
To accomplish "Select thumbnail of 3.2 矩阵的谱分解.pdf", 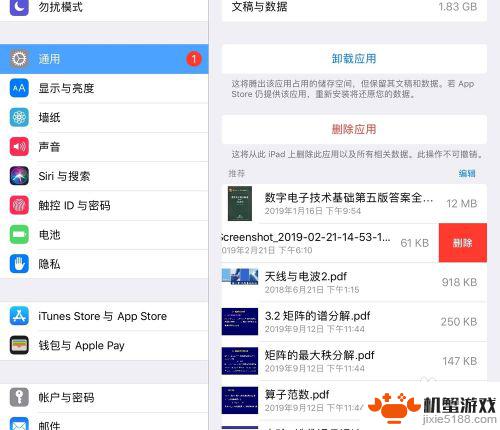I will 240,321.
